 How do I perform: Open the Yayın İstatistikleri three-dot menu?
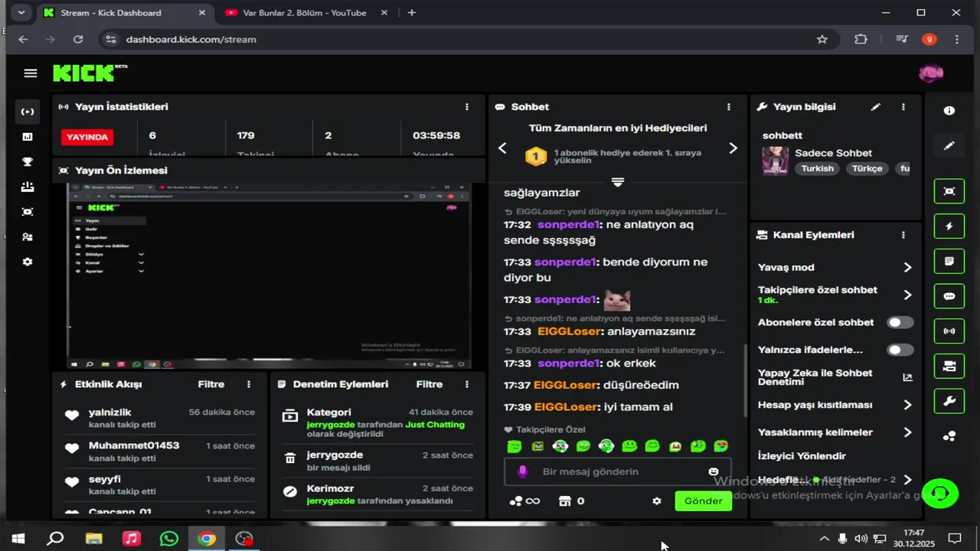467,107
